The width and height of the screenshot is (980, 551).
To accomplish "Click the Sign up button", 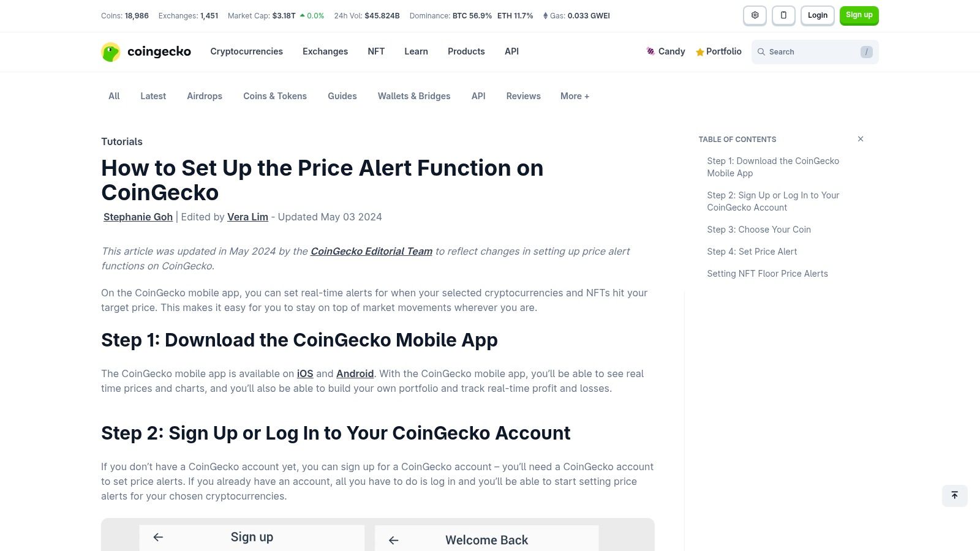I will point(859,15).
